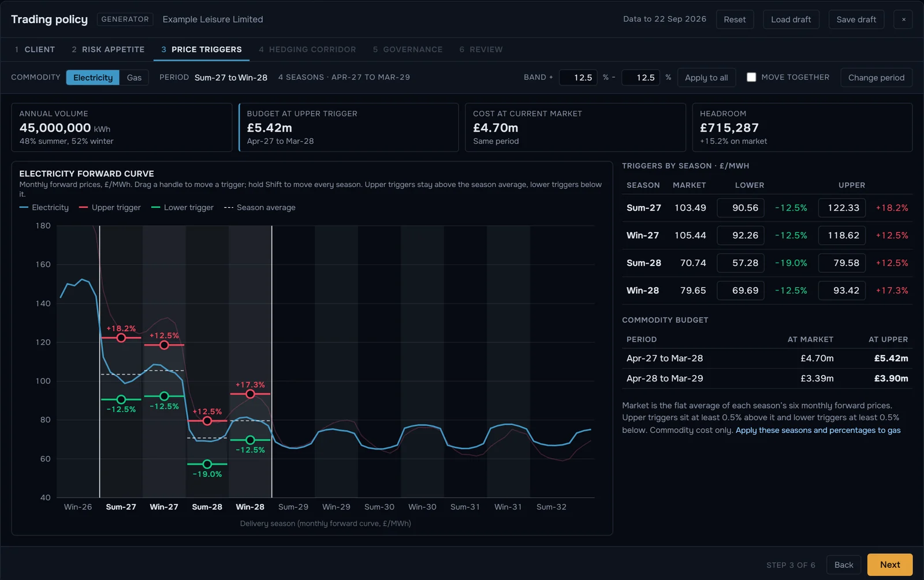Screen dimensions: 924x580
Task: Select Win-27 upper trigger handle at +12.5%
Action: pos(164,345)
